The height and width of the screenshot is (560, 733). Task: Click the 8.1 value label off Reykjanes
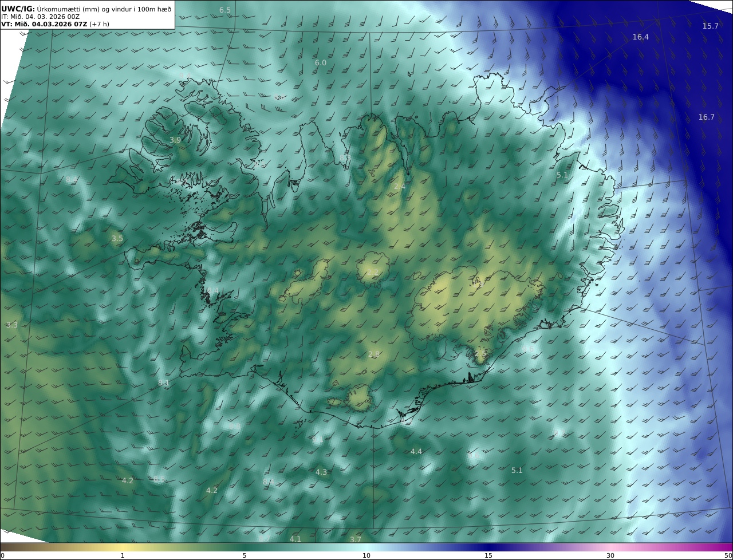(x=164, y=383)
